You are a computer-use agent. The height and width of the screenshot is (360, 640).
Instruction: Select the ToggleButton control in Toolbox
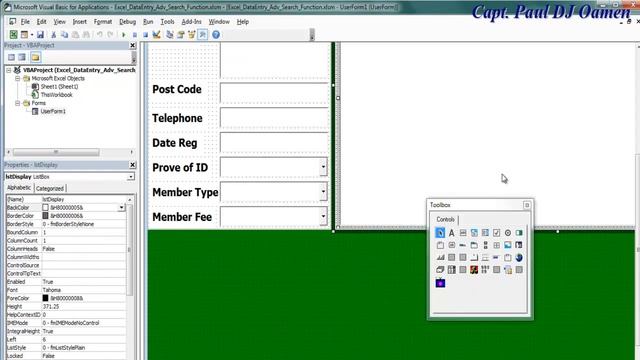[519, 233]
